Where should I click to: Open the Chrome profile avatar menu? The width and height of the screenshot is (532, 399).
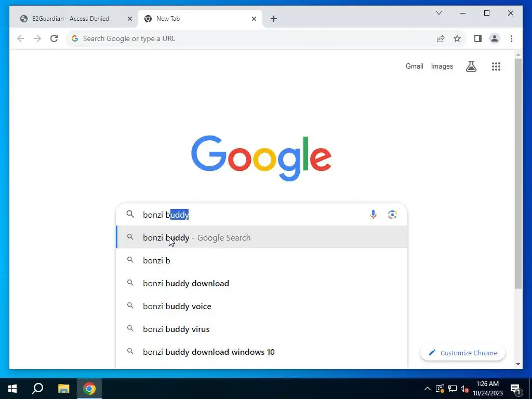495,38
